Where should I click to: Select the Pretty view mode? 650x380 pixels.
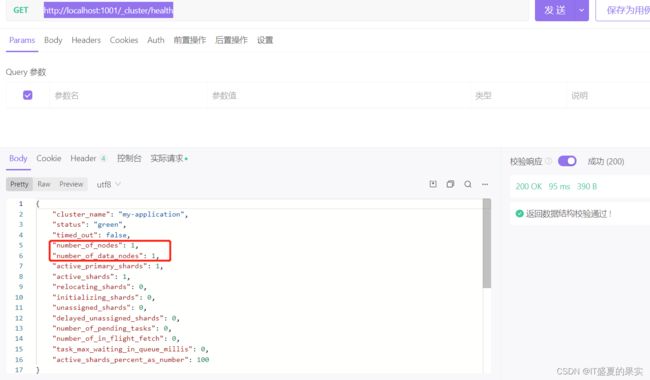coord(19,184)
